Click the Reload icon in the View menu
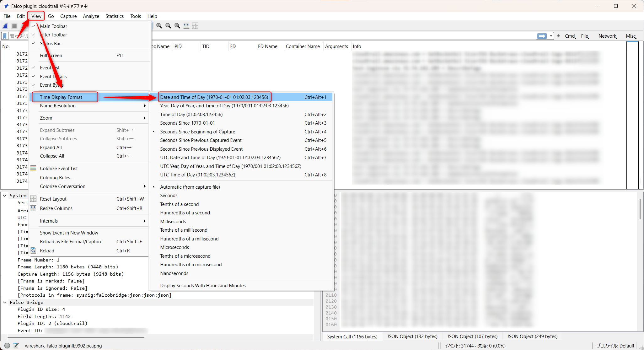 click(x=34, y=250)
